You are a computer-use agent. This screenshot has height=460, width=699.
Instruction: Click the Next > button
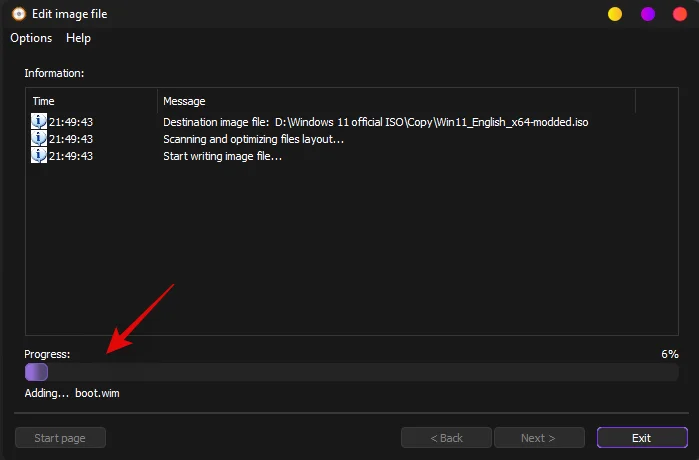coord(538,438)
